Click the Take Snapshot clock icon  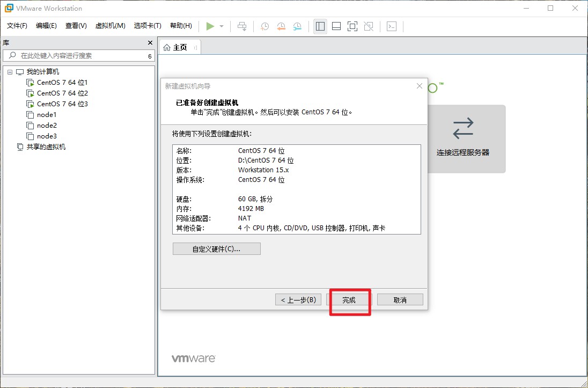tap(264, 26)
